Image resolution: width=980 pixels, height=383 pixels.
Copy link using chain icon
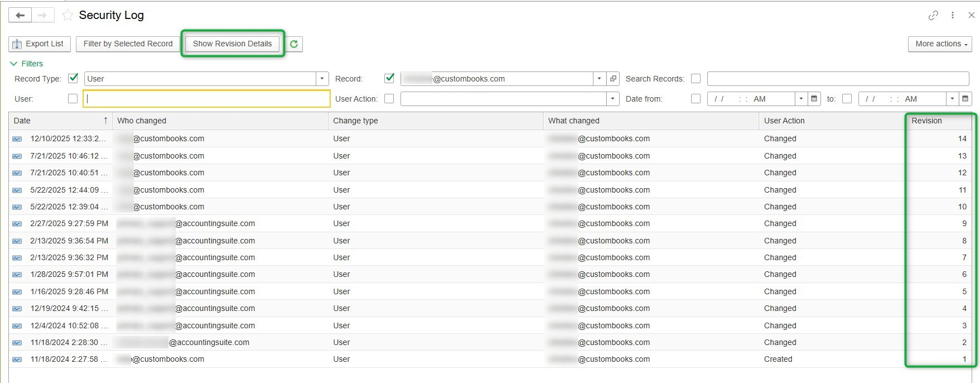pos(933,15)
